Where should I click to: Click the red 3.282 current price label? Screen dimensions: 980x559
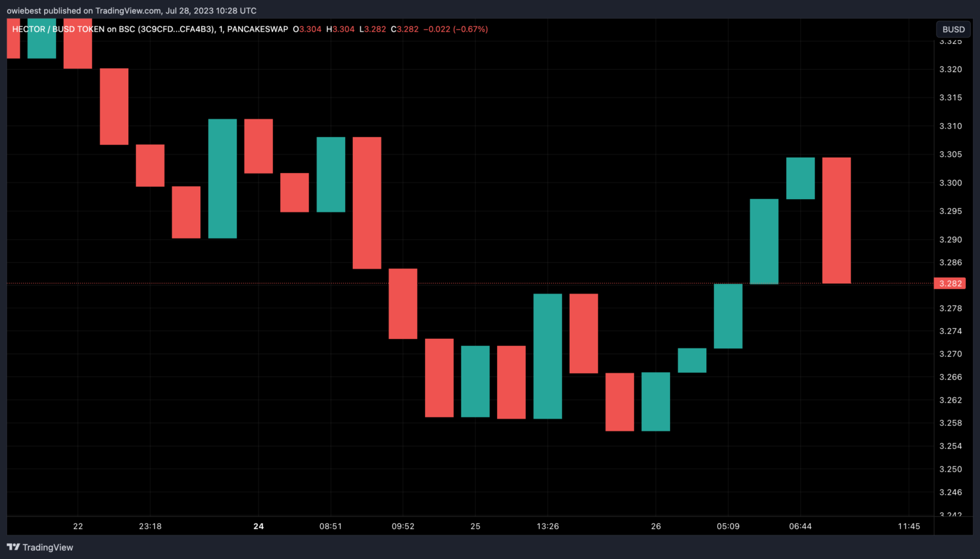coord(949,283)
